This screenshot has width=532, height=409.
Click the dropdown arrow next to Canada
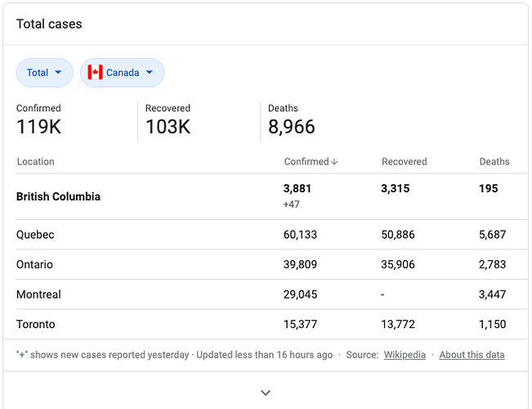(150, 72)
